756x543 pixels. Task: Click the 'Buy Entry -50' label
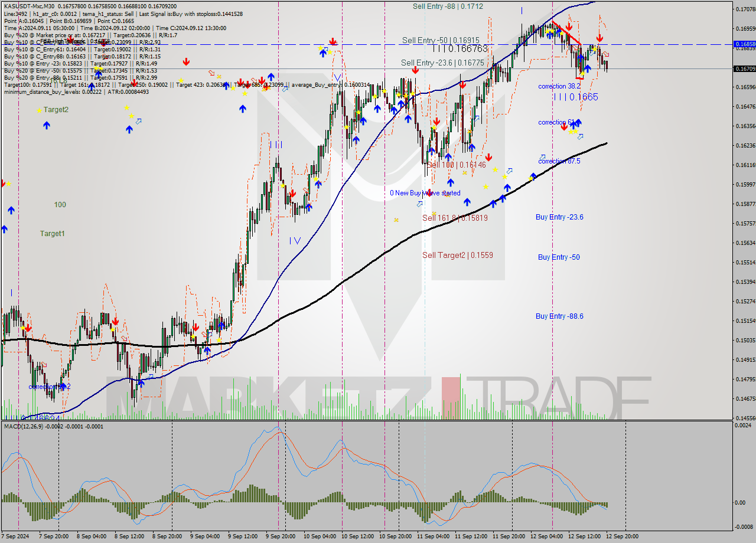click(559, 257)
